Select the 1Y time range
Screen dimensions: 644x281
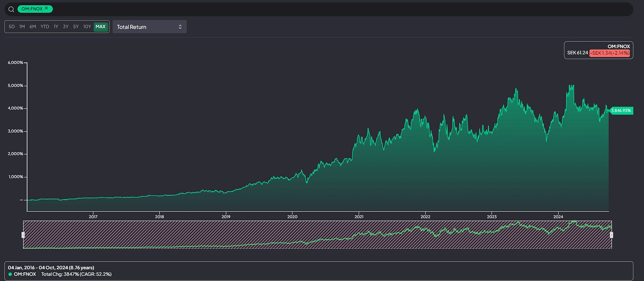pos(56,27)
